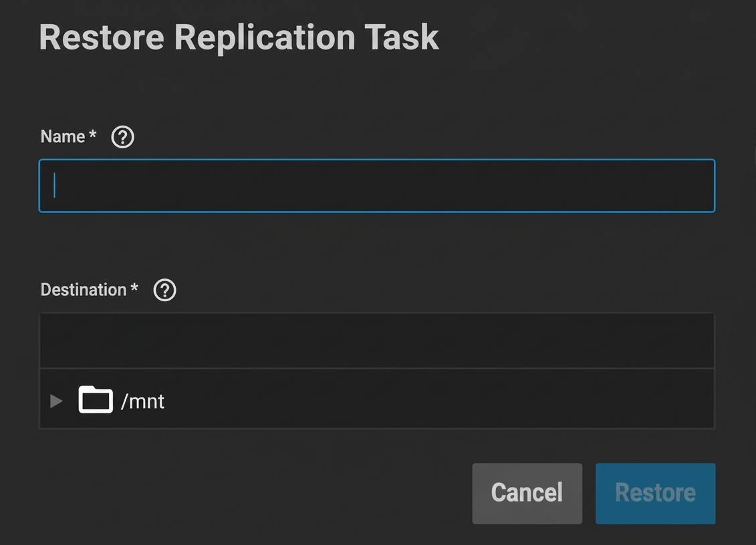
Task: Open the help tooltip beside Destination
Action: (165, 290)
